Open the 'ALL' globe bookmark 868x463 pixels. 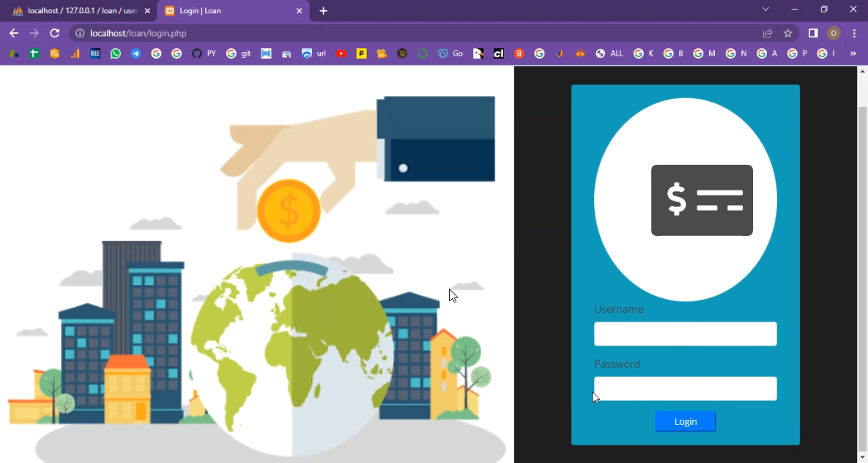(609, 53)
